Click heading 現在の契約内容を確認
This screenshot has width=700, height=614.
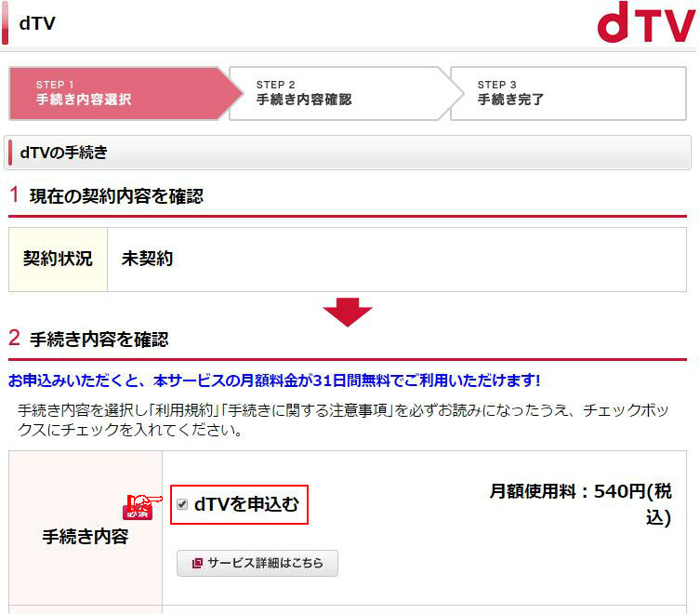click(116, 196)
